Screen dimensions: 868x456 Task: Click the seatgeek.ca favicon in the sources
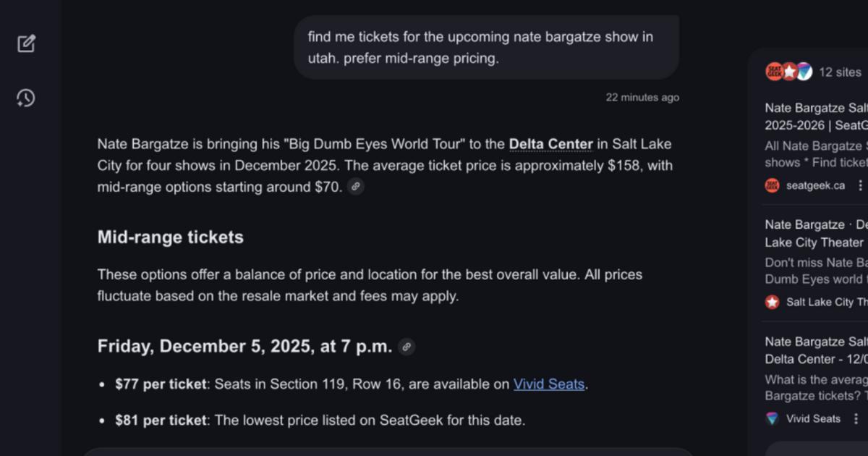[x=773, y=185]
